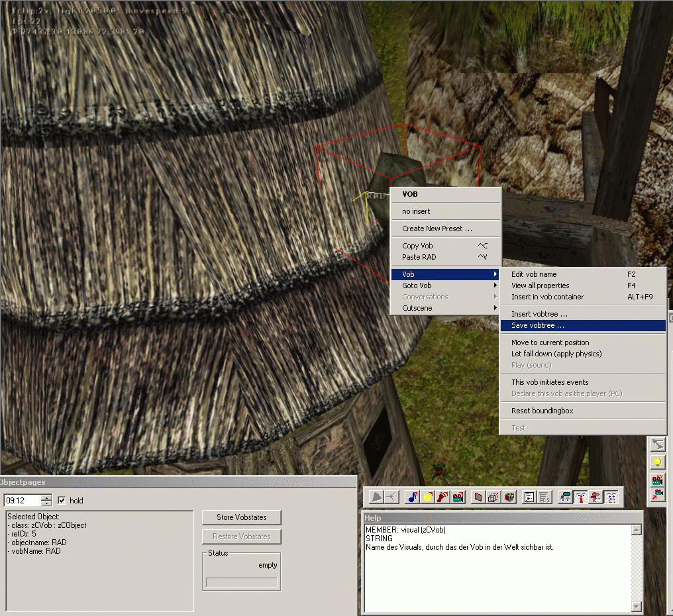Screen dimensions: 673x616
Task: Click the wireframe cube bounding box icon
Action: pyautogui.click(x=493, y=497)
